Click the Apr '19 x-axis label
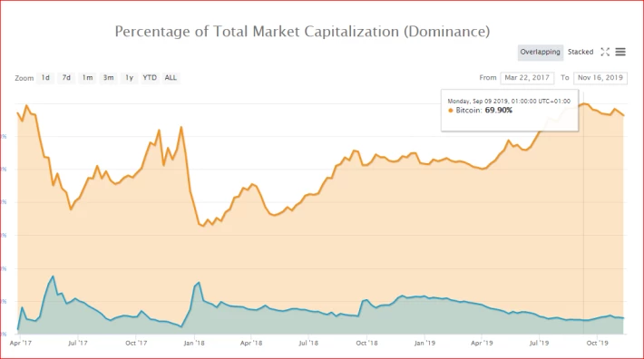Image resolution: width=644 pixels, height=359 pixels. coord(482,343)
